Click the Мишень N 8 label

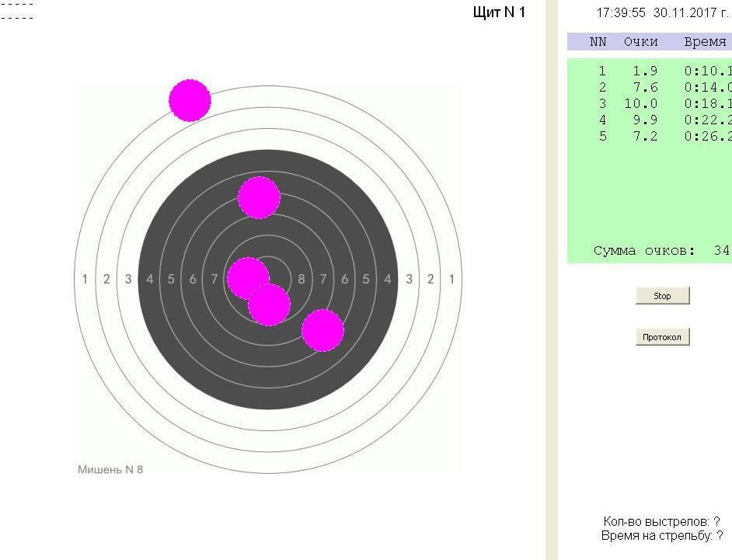pyautogui.click(x=110, y=470)
